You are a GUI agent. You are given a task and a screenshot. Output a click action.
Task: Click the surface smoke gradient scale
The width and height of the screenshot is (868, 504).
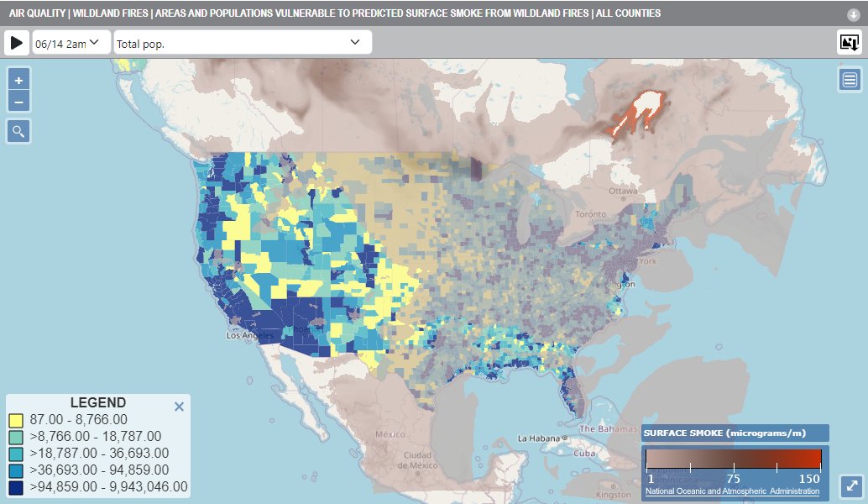(734, 459)
